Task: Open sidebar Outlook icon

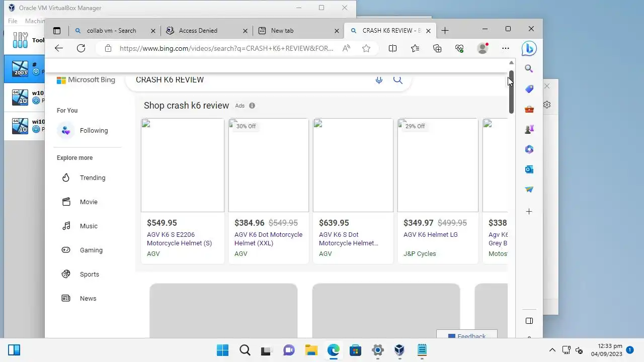Action: coord(529,169)
